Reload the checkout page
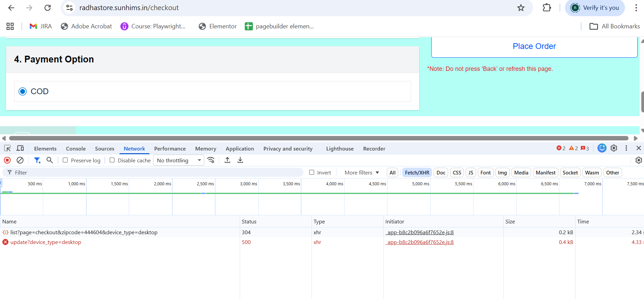This screenshot has width=644, height=299. point(48,8)
